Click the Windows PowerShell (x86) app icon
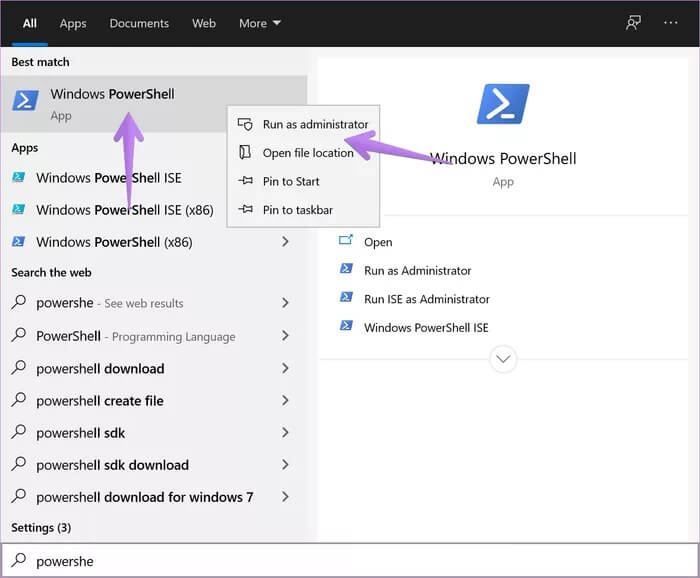This screenshot has width=700, height=578. point(18,241)
